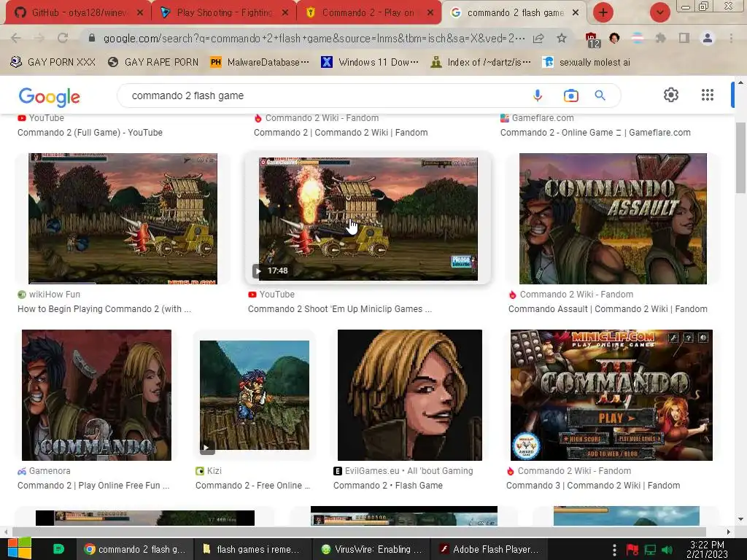Screen dimensions: 747x560
Task: Open the Chrome profile avatar icon
Action: tap(708, 38)
